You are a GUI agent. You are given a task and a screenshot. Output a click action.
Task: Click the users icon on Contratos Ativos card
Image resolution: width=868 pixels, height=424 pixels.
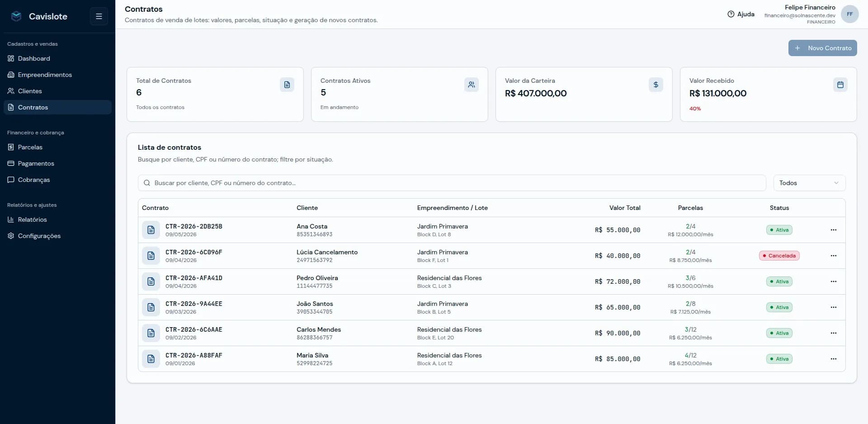click(x=471, y=85)
